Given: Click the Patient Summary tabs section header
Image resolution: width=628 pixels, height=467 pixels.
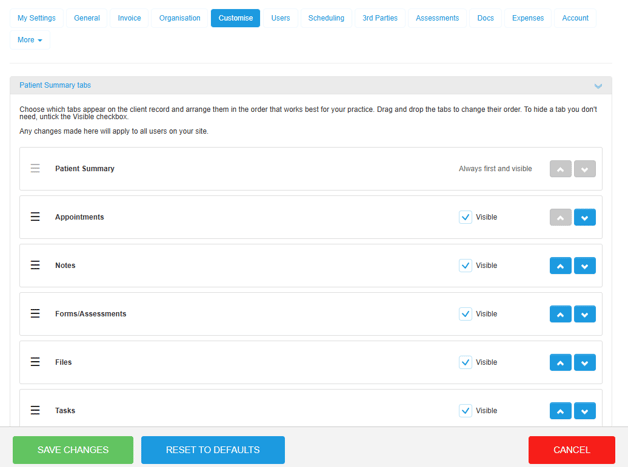Looking at the screenshot, I should [x=55, y=85].
